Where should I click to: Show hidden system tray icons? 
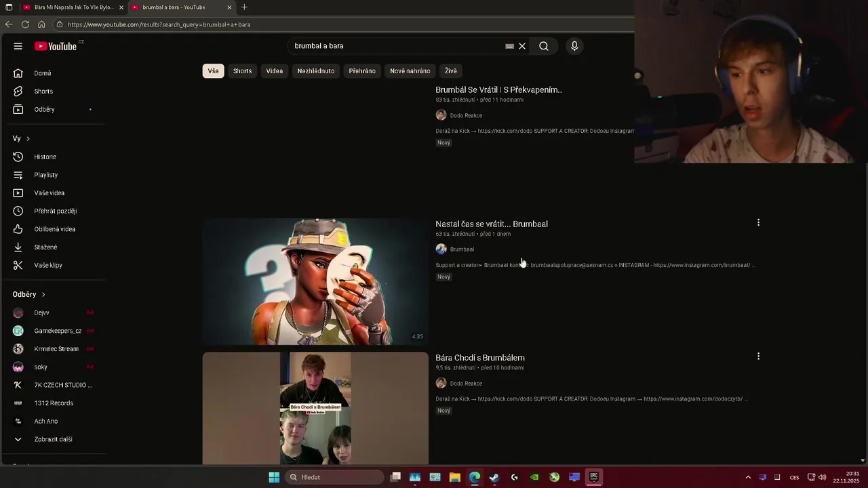pos(748,477)
